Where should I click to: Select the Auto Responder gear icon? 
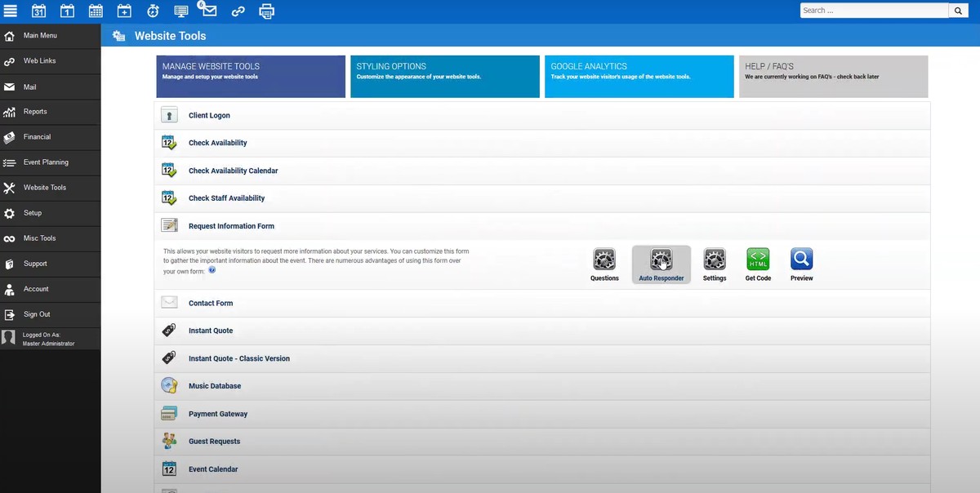(x=661, y=260)
